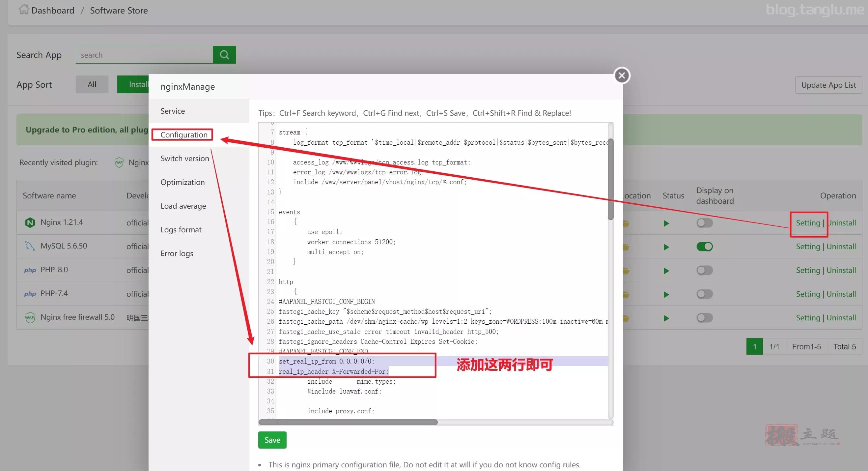
Task: Click the Nginx row status play icon
Action: click(x=666, y=223)
